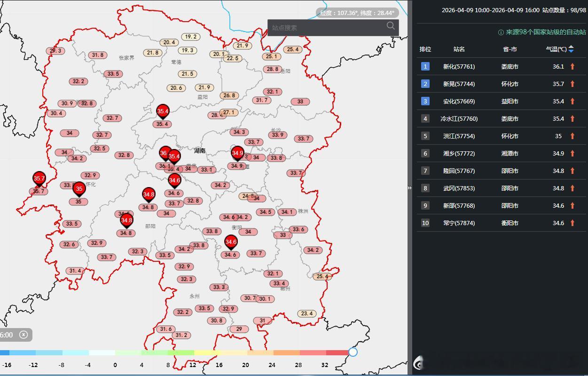Click the upward trend arrow in 新化 row
Image resolution: width=588 pixels, height=376 pixels.
(572, 66)
